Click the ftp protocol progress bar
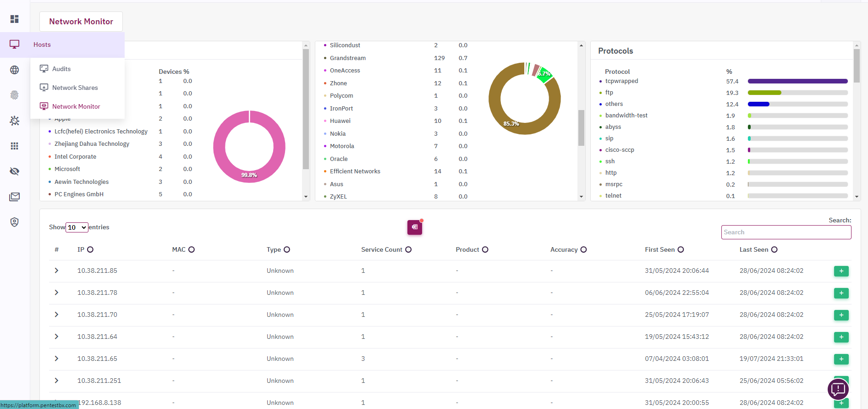Screen dimensions: 868x409 pyautogui.click(x=797, y=93)
